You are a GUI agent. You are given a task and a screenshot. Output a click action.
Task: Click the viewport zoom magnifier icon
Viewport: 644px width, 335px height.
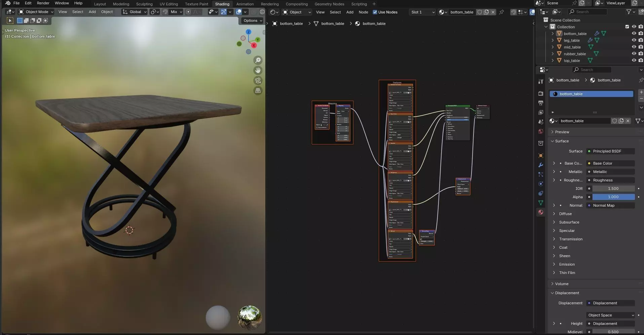pos(258,60)
